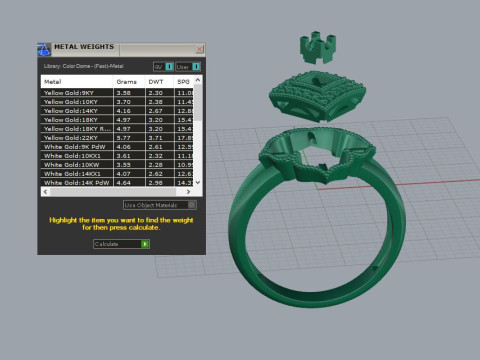The width and height of the screenshot is (480, 360).
Task: Click the 4.16 grams cell
Action: pos(130,111)
